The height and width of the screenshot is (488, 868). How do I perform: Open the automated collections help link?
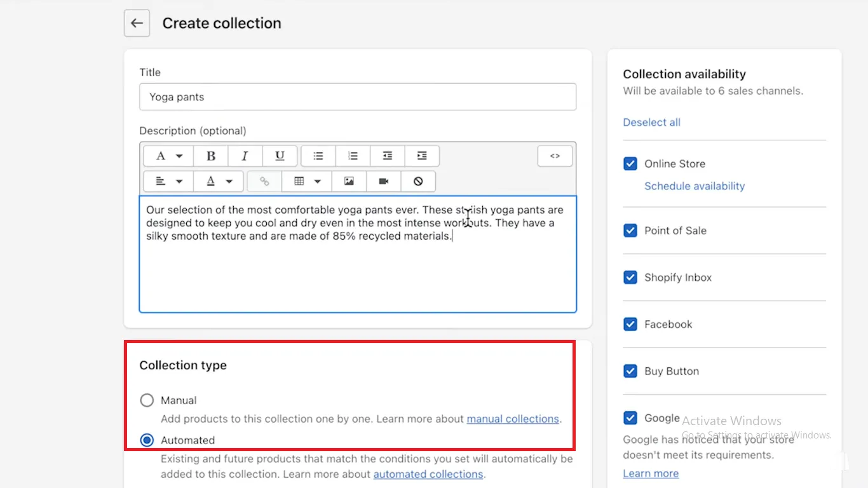[428, 475]
